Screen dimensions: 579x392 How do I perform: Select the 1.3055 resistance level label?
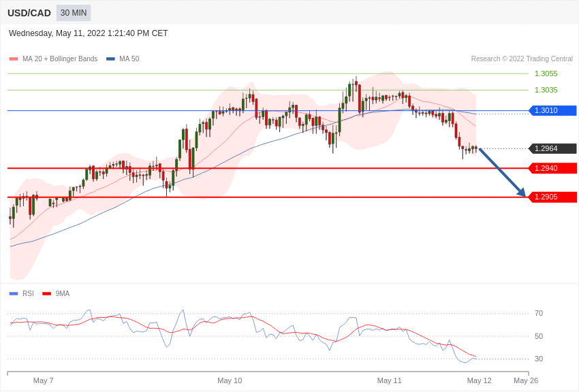[x=546, y=73]
